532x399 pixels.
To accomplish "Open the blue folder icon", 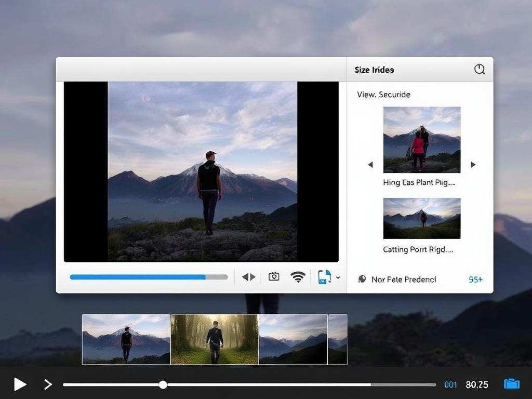I will [512, 384].
